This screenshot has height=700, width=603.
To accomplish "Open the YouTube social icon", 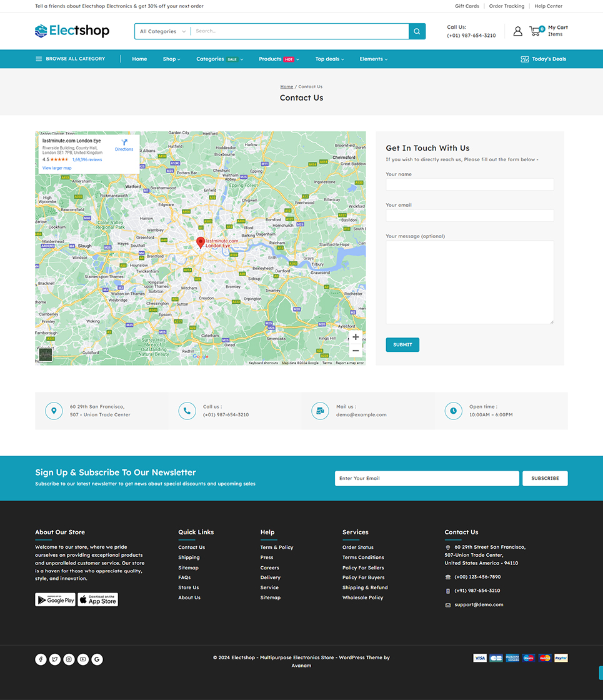I will point(83,659).
